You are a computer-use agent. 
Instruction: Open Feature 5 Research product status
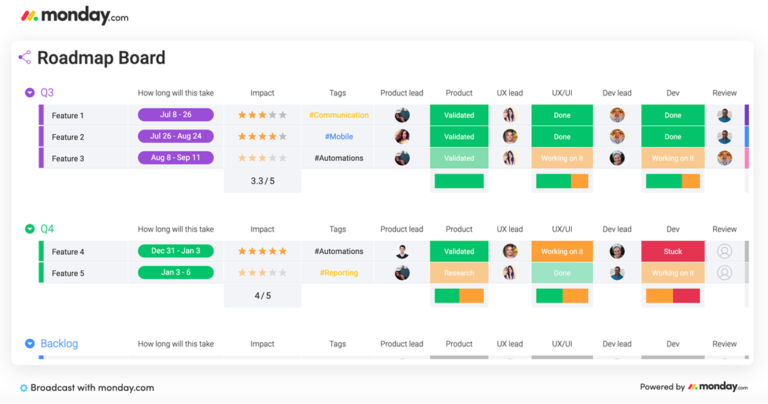pyautogui.click(x=459, y=273)
